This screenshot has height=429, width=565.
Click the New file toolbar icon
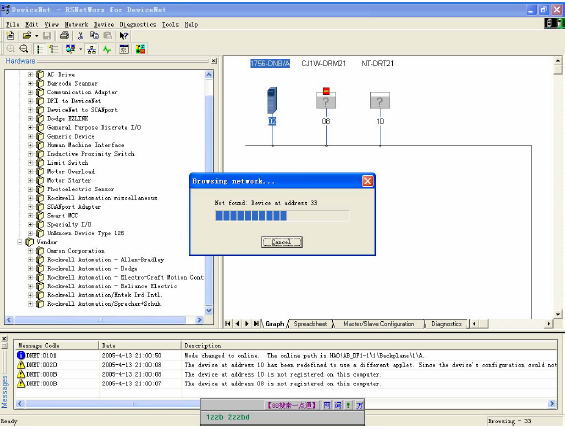click(x=10, y=36)
